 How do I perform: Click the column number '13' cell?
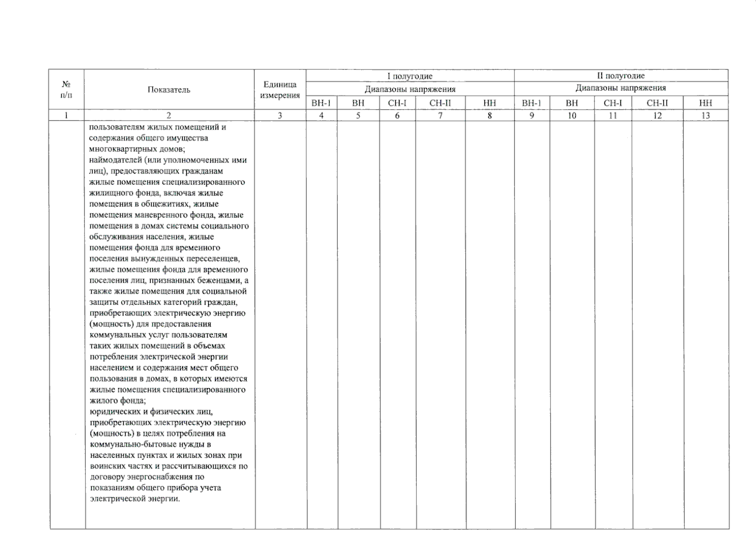tap(706, 116)
